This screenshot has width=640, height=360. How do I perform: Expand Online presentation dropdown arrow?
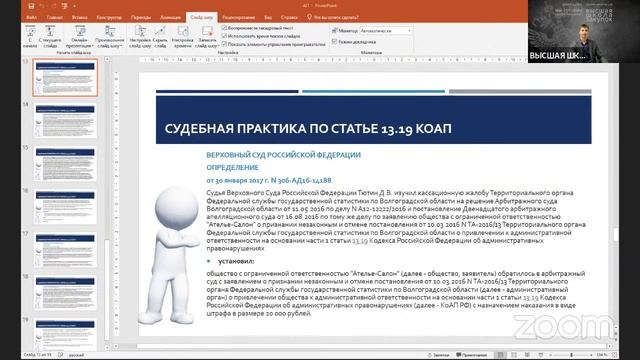(x=93, y=46)
